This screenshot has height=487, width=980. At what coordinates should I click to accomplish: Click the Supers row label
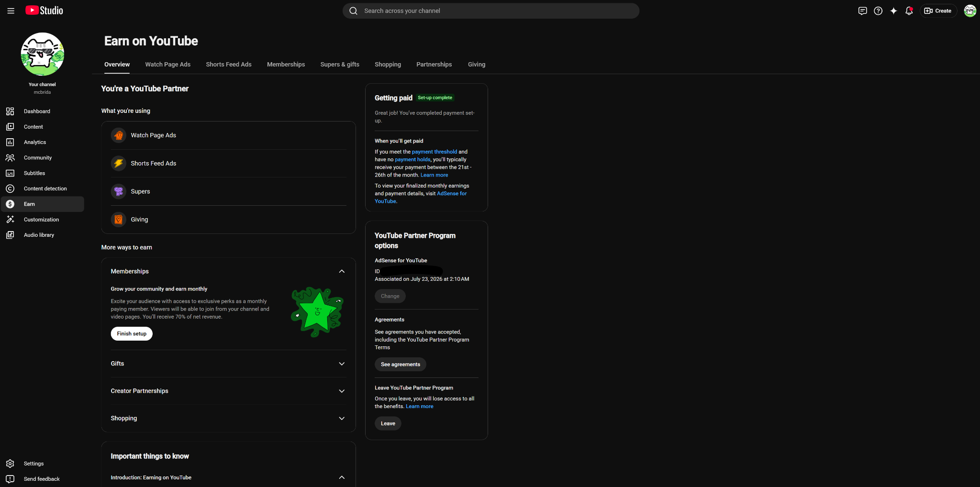140,191
